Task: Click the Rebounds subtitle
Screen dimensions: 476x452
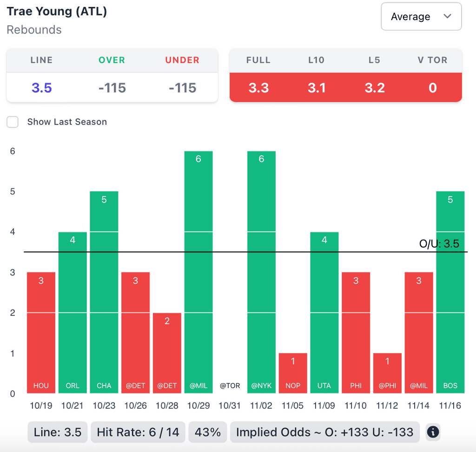Action: pos(34,30)
